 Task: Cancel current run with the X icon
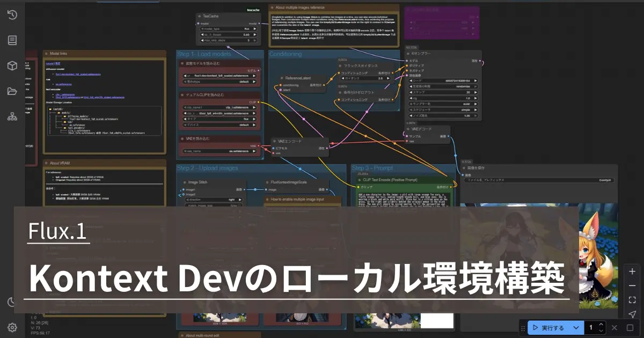pyautogui.click(x=615, y=327)
